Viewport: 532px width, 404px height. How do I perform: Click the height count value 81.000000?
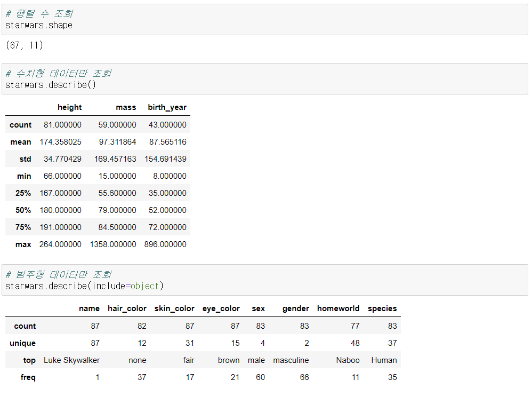click(x=62, y=125)
